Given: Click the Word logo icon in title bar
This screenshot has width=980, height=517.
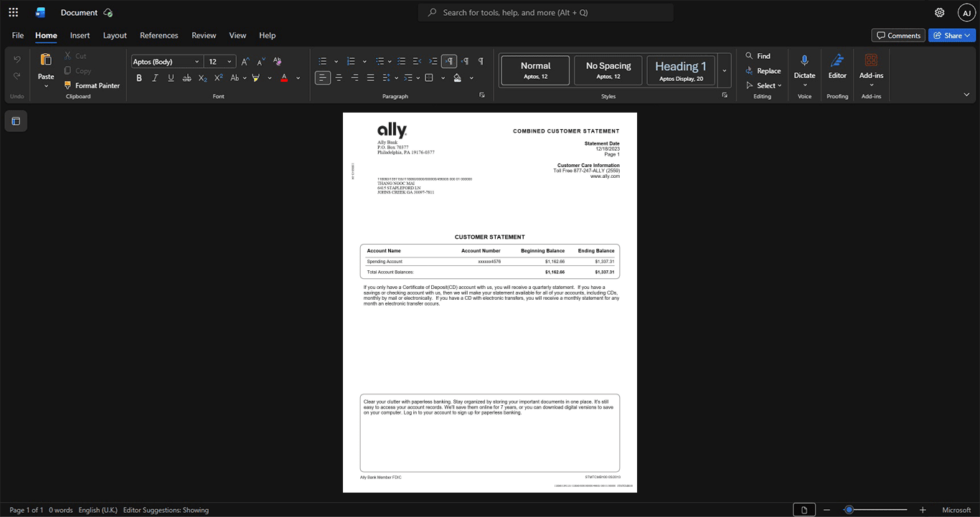Looking at the screenshot, I should [40, 12].
